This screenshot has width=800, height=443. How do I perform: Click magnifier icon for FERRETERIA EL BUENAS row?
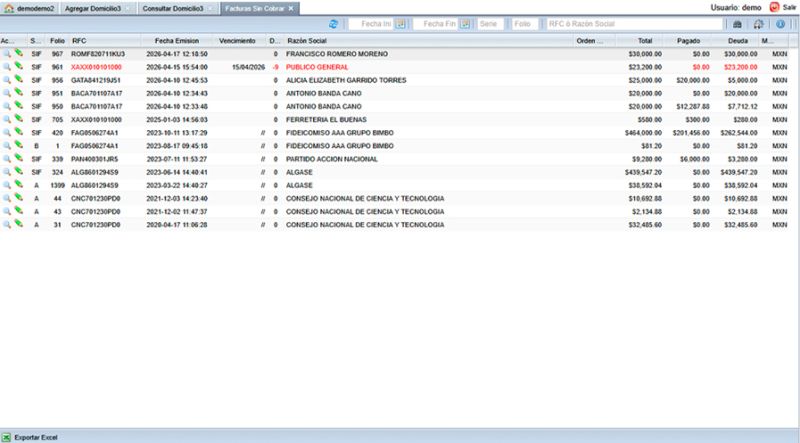click(6, 117)
